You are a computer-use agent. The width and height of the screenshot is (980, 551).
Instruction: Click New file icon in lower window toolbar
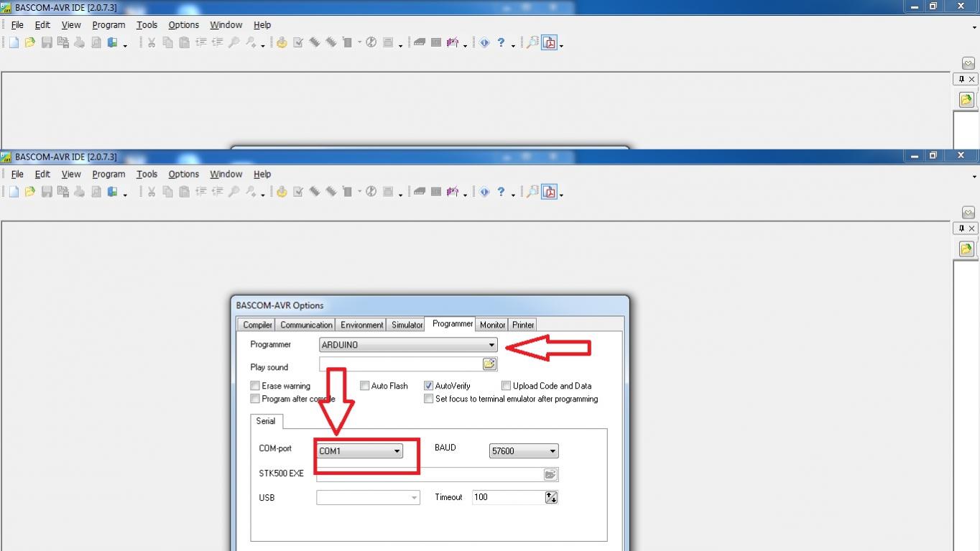pos(14,192)
